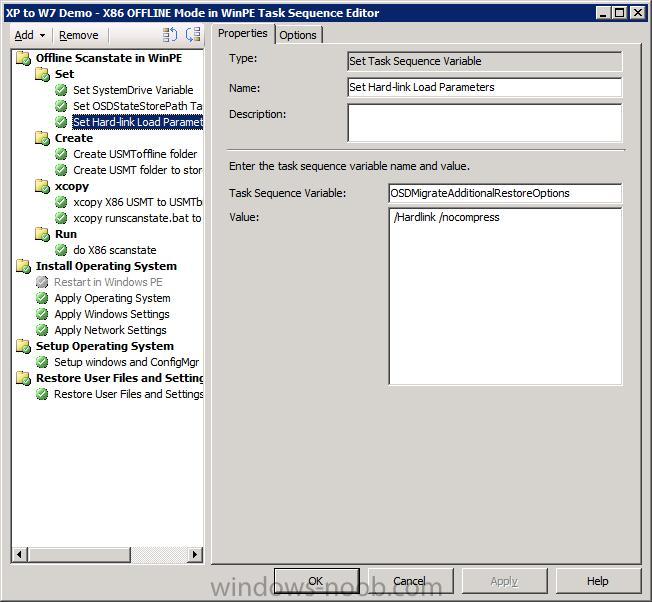
Task: Click the Set group folder icon
Action: coord(43,74)
